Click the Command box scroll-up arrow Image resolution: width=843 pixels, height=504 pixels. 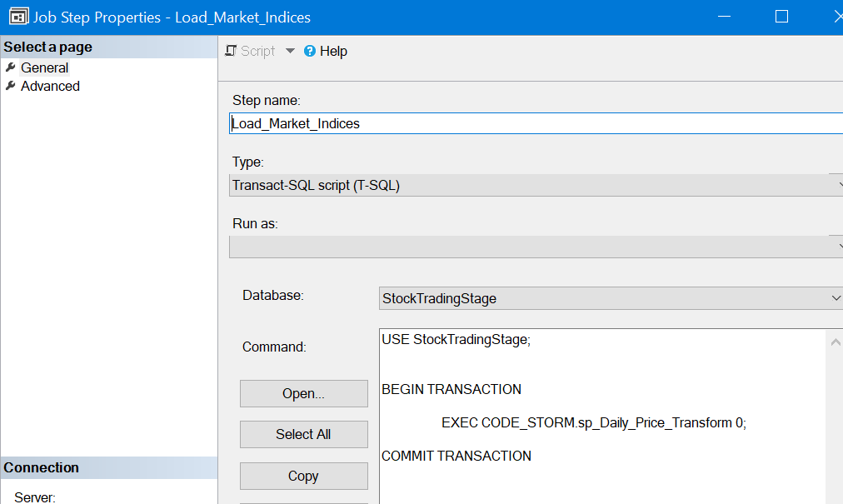[x=835, y=342]
